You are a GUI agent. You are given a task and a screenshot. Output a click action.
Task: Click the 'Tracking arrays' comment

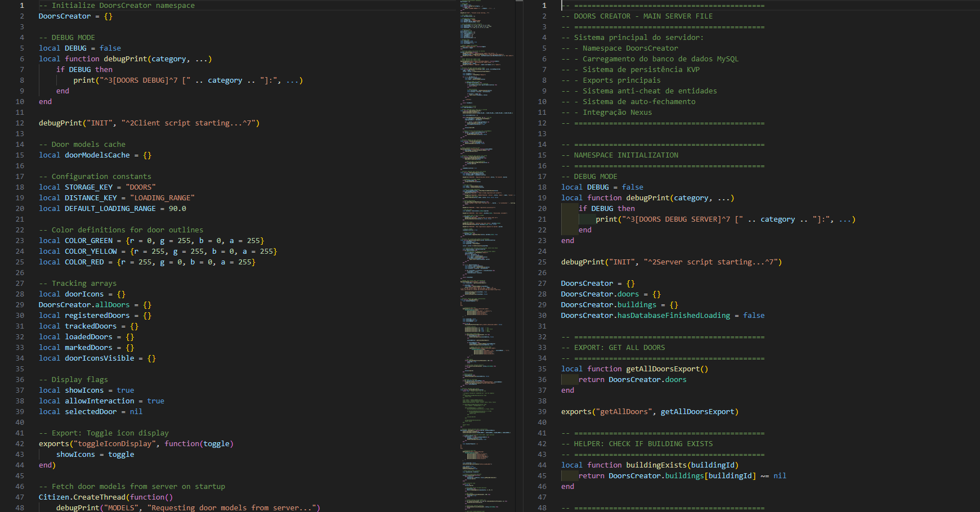[x=78, y=283]
